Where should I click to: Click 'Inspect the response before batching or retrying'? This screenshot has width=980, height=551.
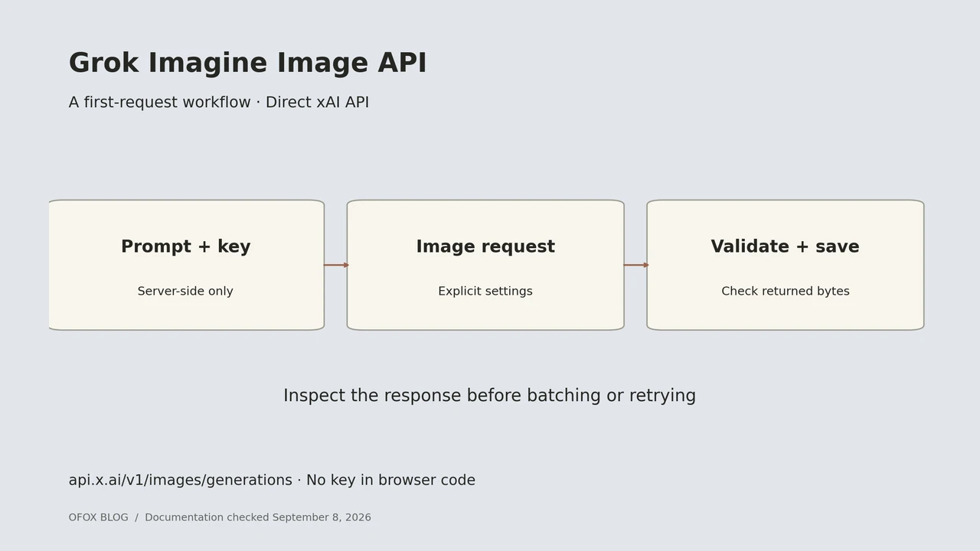[x=490, y=396]
